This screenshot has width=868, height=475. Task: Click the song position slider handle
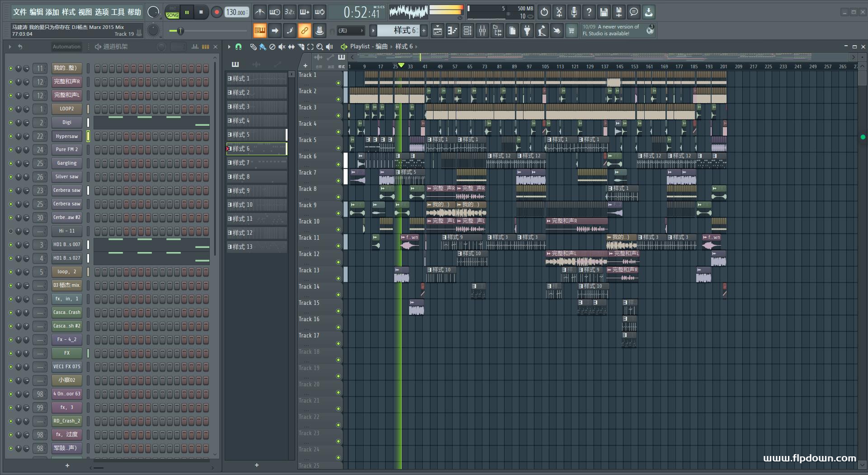coord(180,31)
